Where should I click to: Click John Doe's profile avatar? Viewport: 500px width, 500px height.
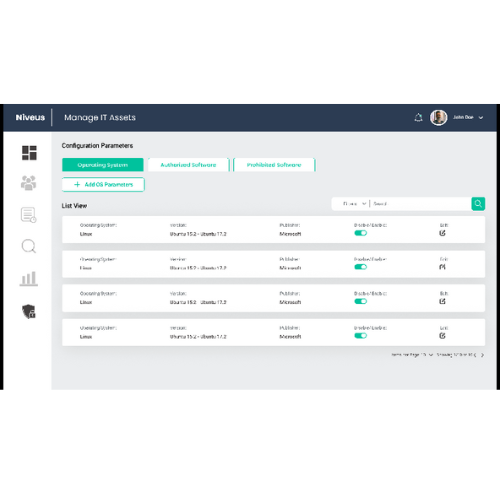point(438,117)
